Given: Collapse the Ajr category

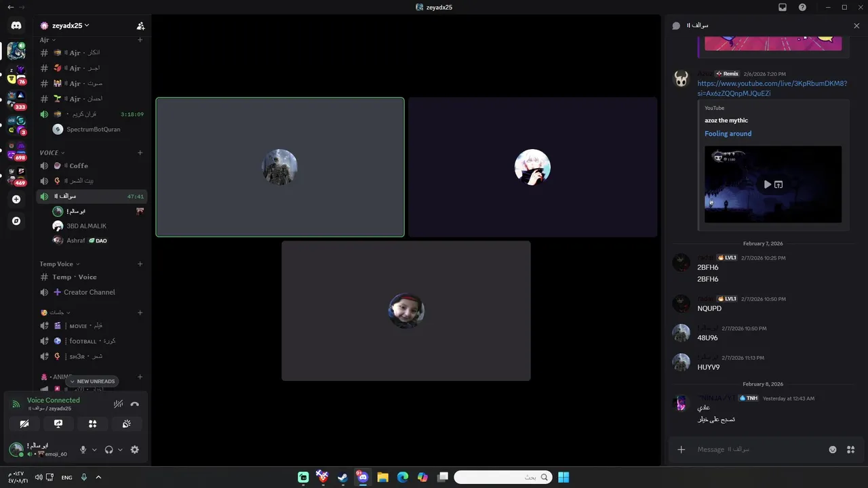Looking at the screenshot, I should click(x=47, y=40).
